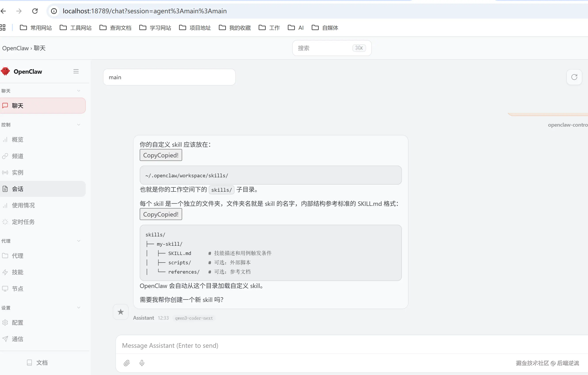588x375 pixels.
Task: Collapse the 控制 sidebar section chevron
Action: pyautogui.click(x=79, y=125)
